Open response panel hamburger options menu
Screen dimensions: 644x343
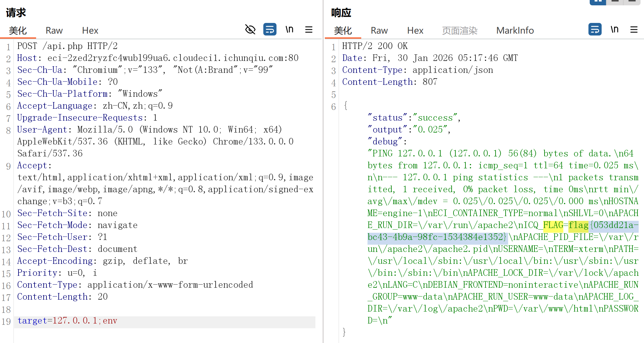(x=634, y=30)
